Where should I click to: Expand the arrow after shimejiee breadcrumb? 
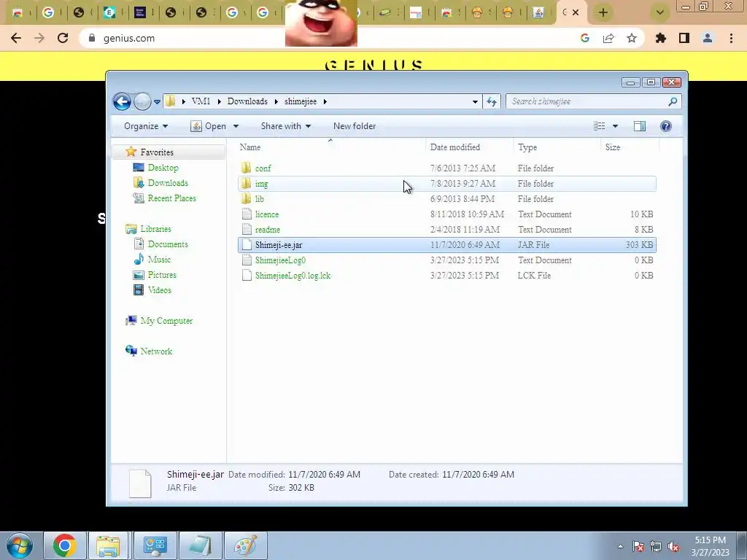325,101
